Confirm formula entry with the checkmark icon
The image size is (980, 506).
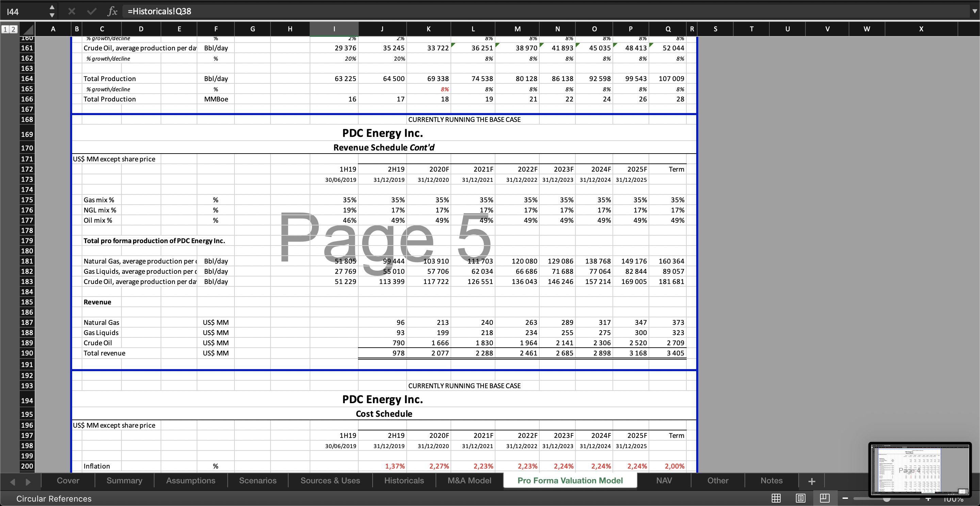click(x=91, y=12)
